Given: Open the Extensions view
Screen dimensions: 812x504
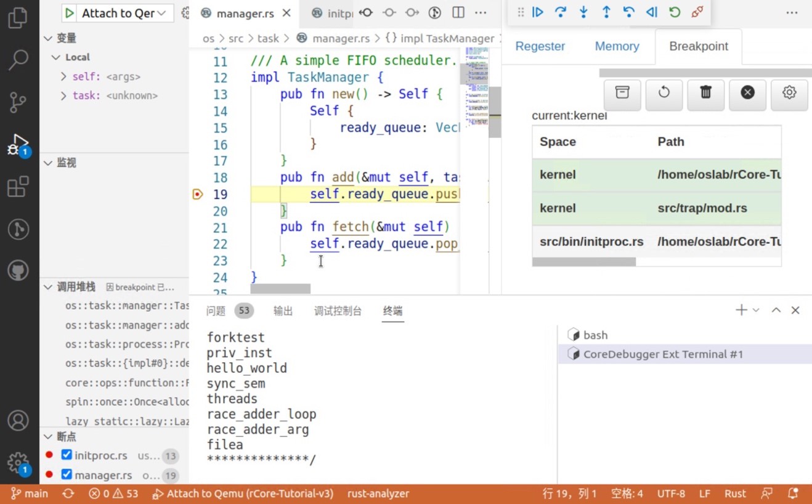Looking at the screenshot, I should click(x=18, y=187).
